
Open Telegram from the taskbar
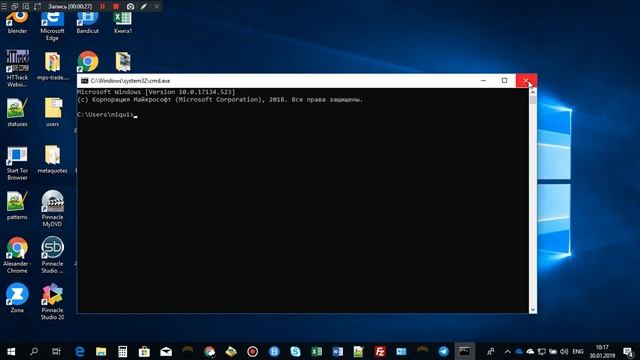click(x=444, y=351)
